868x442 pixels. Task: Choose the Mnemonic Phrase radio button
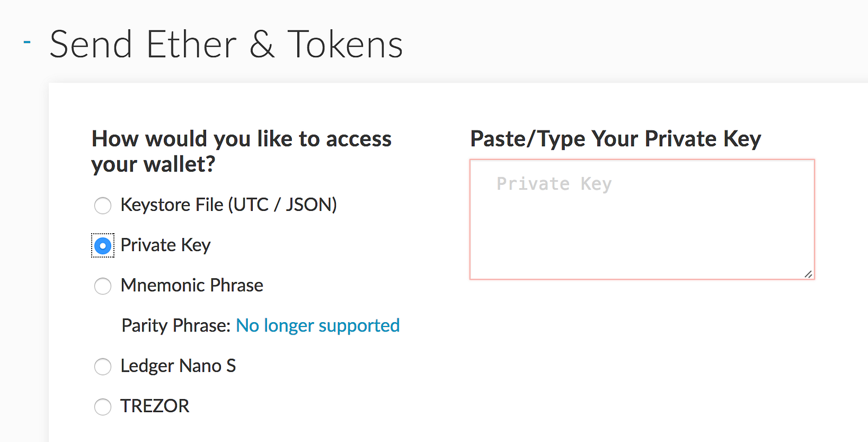pos(103,286)
